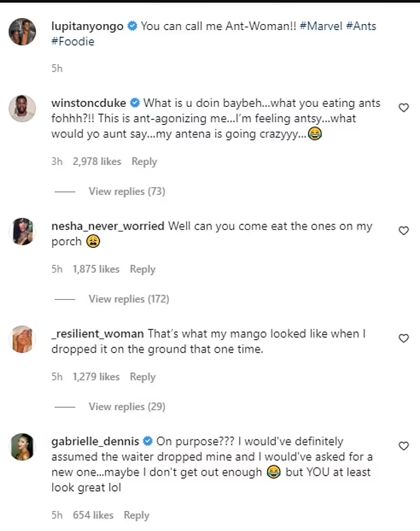This screenshot has width=420, height=531.
Task: View the 2,978 likes list
Action: pos(97,162)
